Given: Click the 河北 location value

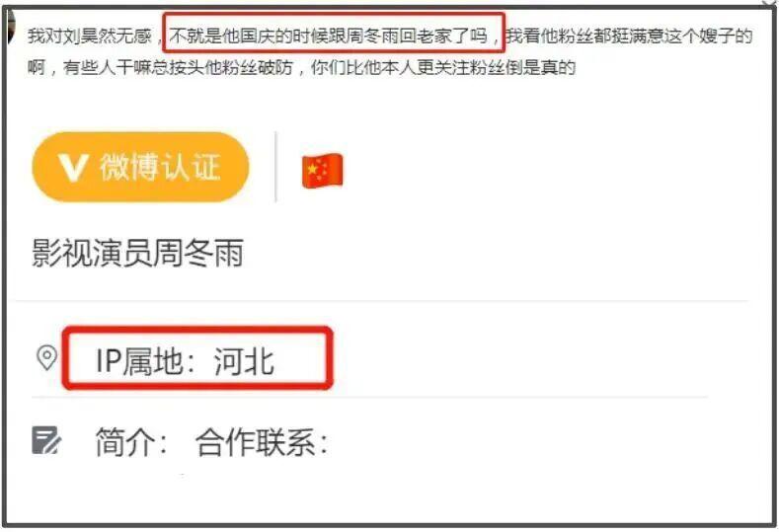Looking at the screenshot, I should click(x=244, y=360).
